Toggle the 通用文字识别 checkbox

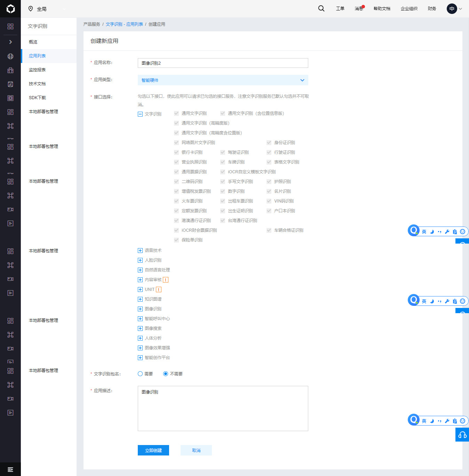tap(176, 113)
